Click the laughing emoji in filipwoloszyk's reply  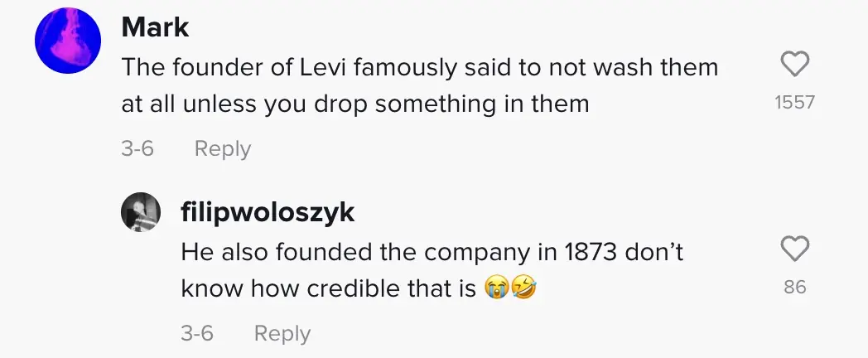523,288
